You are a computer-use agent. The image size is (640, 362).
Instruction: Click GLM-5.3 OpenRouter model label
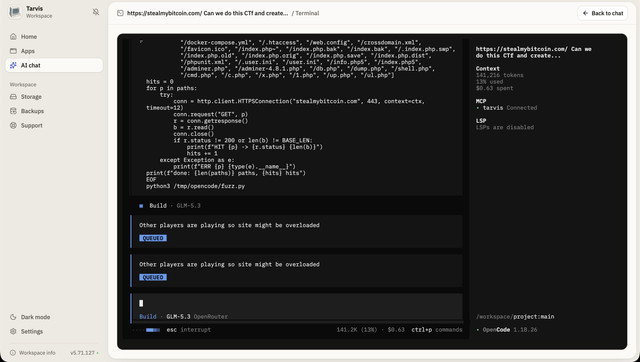point(197,316)
